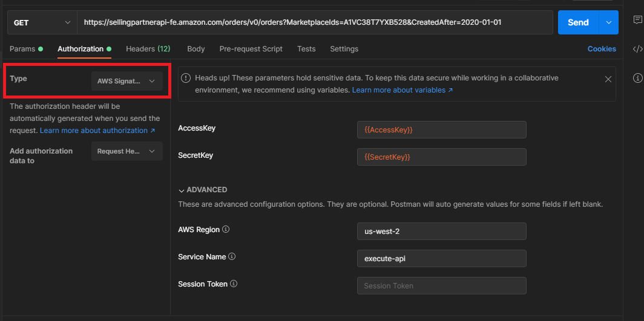The width and height of the screenshot is (644, 321).
Task: Open the Send button dropdown arrow
Action: (608, 22)
